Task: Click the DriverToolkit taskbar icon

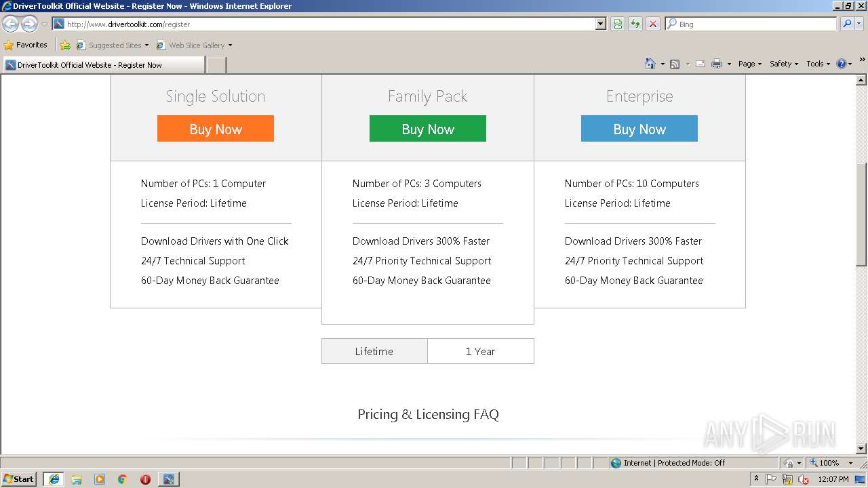Action: pyautogui.click(x=168, y=479)
